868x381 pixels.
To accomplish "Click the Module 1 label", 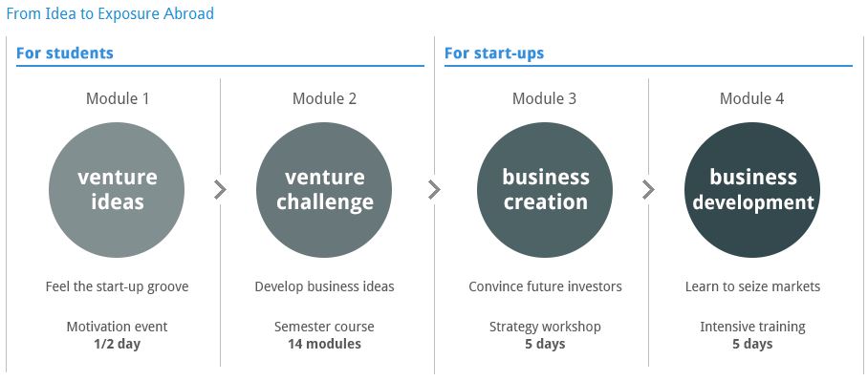I will coord(118,98).
